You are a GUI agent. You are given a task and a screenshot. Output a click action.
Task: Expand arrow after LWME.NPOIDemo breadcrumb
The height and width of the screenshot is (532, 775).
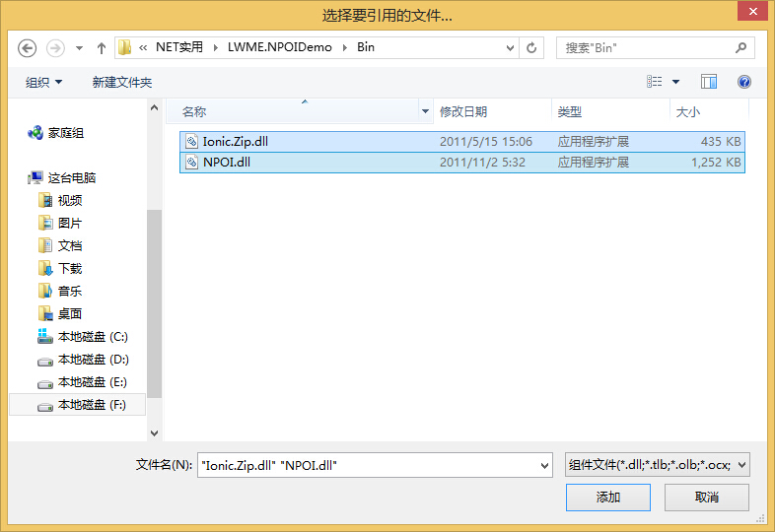pos(345,48)
